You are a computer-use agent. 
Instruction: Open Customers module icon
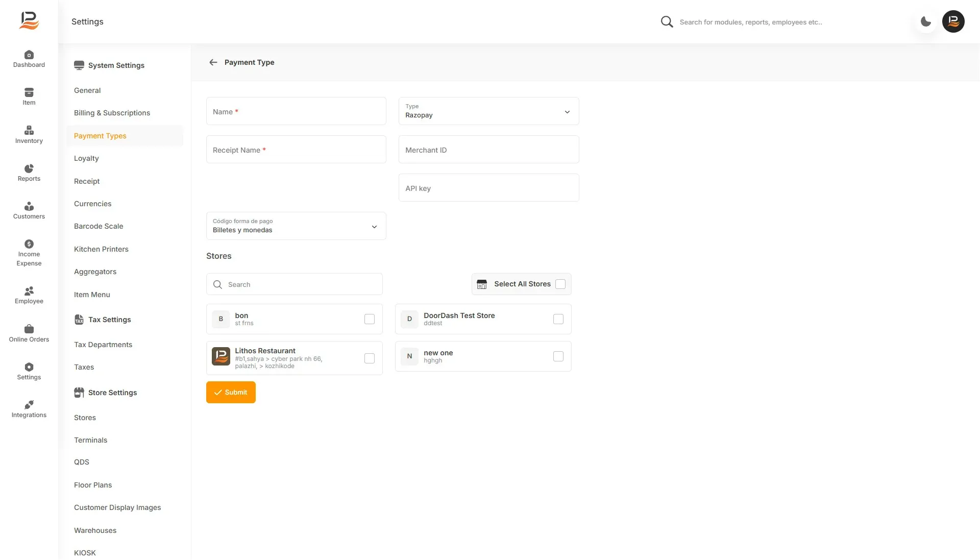29,206
